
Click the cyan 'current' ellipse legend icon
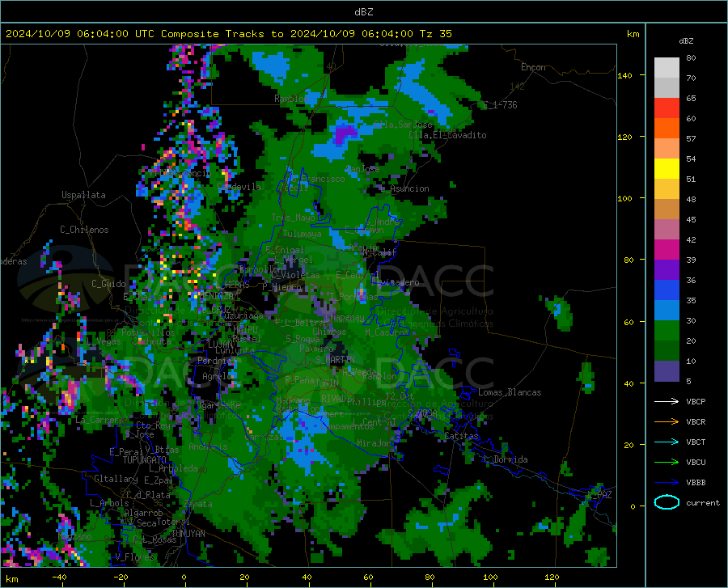pos(667,502)
